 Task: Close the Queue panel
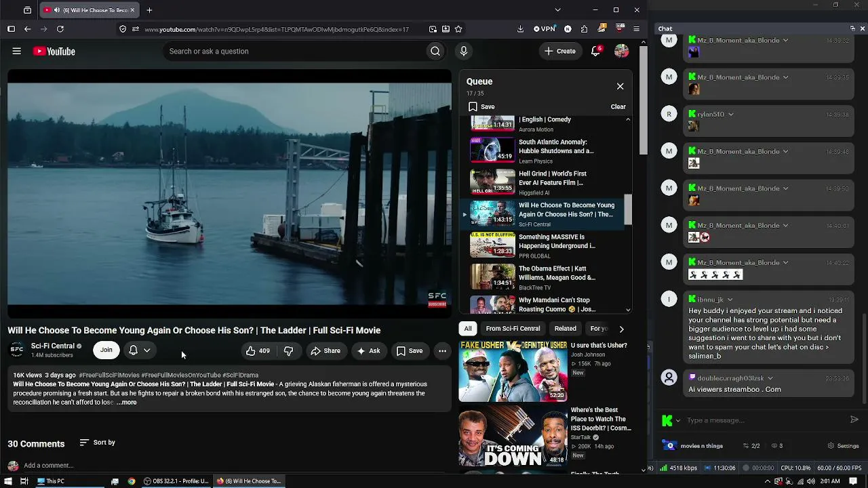click(x=620, y=86)
